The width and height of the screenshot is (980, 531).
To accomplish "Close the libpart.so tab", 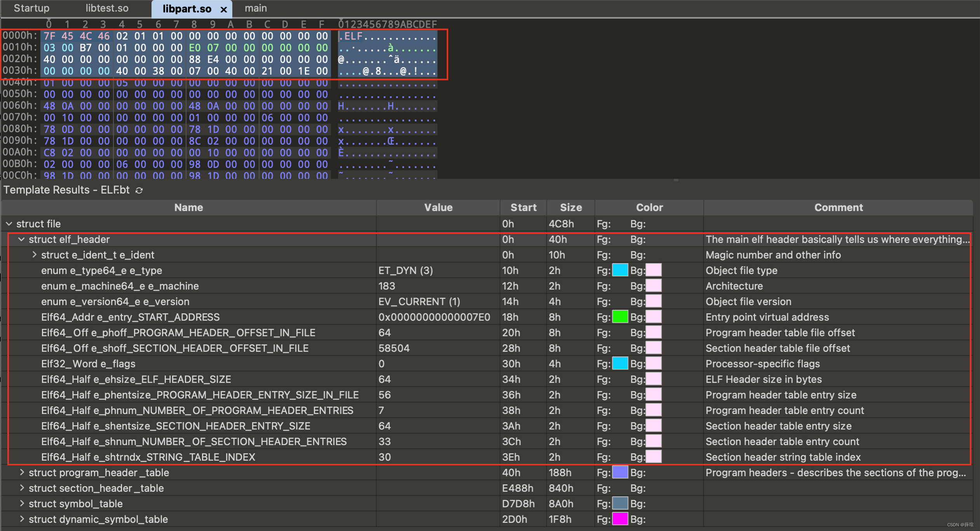I will pos(224,9).
